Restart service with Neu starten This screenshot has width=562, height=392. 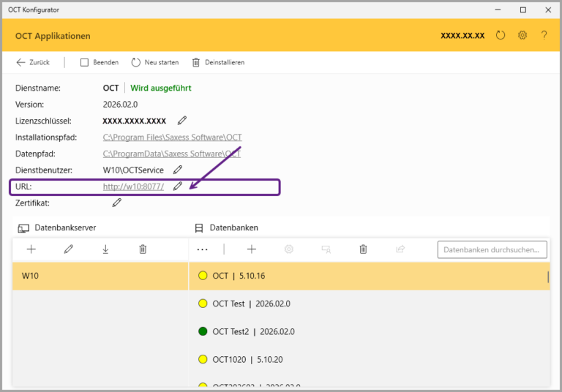(154, 62)
